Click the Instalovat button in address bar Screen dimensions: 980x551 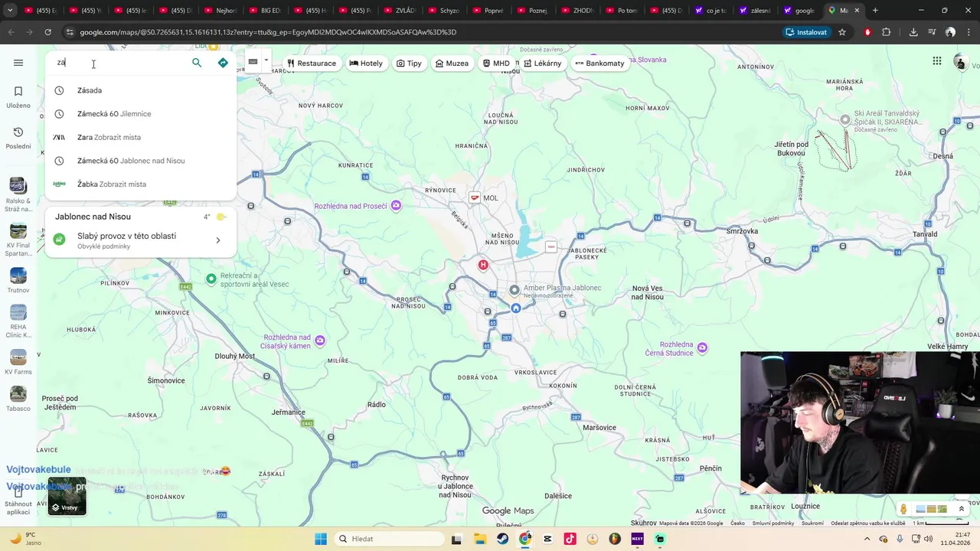806,32
